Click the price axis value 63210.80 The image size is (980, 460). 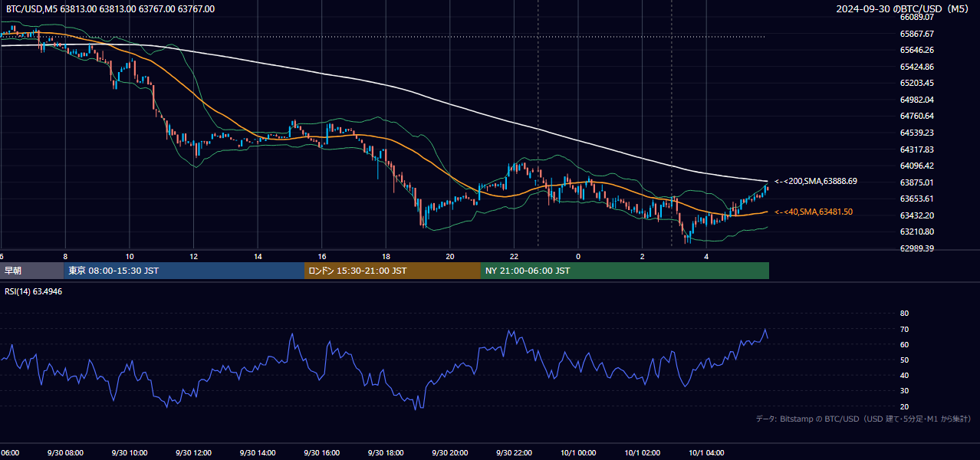click(916, 232)
